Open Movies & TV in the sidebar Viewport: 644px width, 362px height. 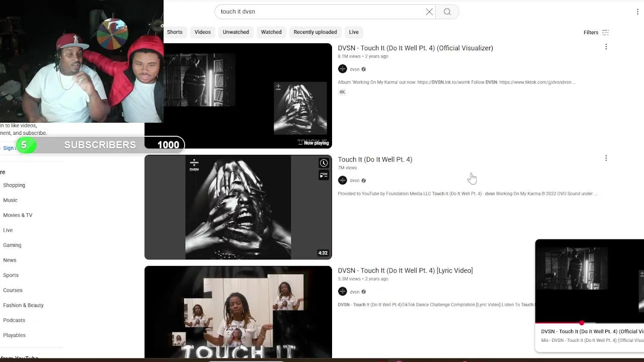click(18, 215)
